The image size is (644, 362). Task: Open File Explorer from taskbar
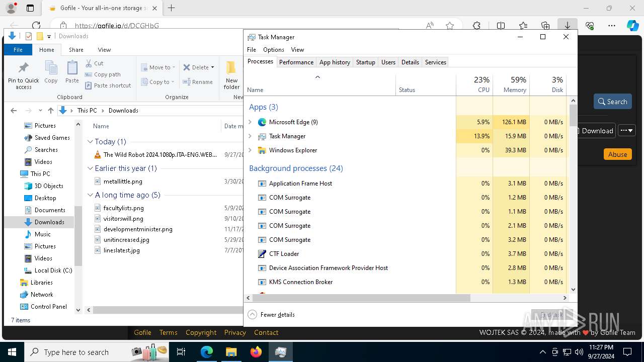(231, 352)
